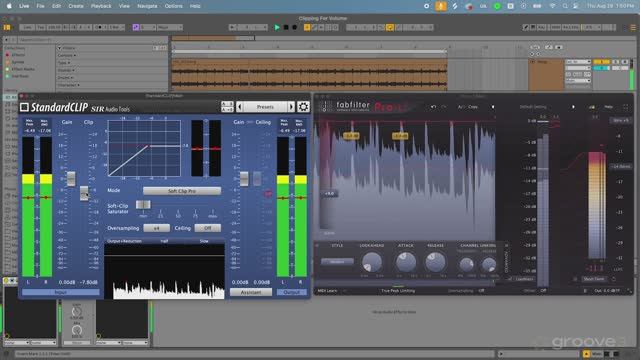Viewport: 640px width, 360px height.
Task: Go to next preset in StandardCLIP
Action: pyautogui.click(x=291, y=107)
